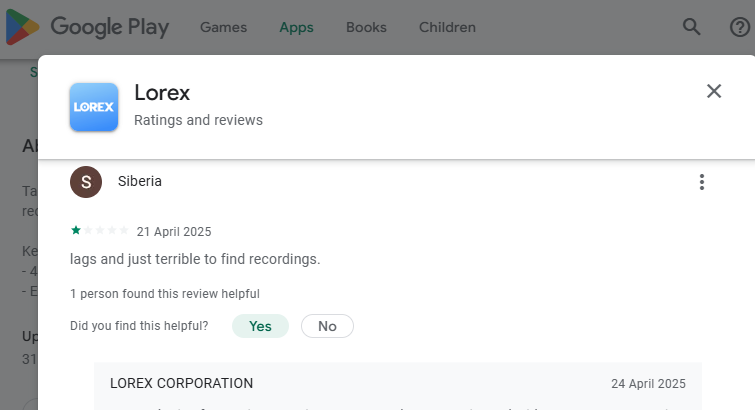Open the three-dot menu for Siberia's review
The width and height of the screenshot is (755, 410).
[x=702, y=182]
